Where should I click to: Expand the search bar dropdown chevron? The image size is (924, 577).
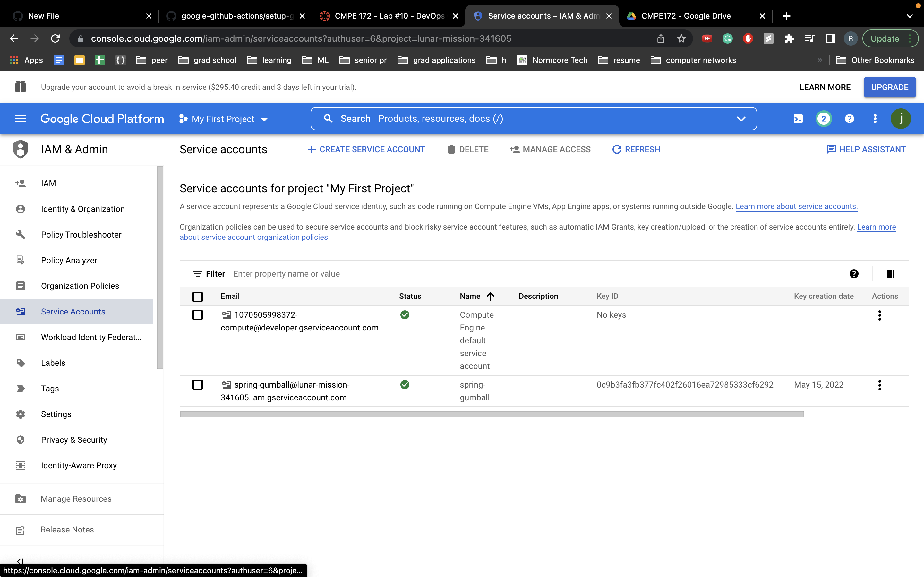pos(741,119)
